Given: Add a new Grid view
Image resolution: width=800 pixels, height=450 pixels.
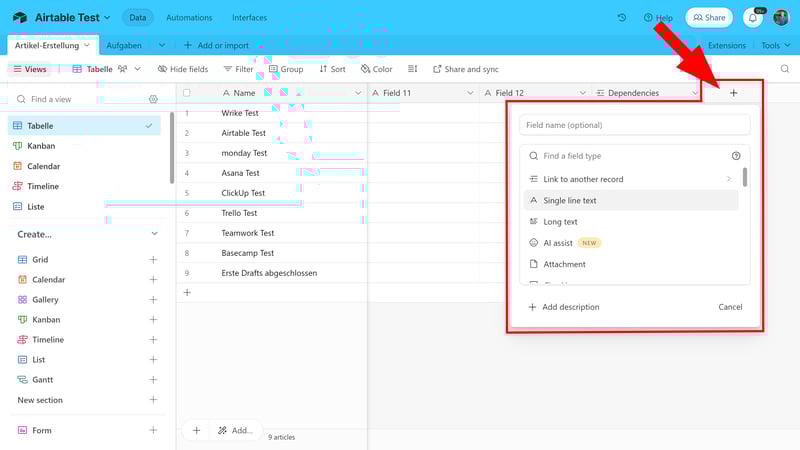Looking at the screenshot, I should (153, 260).
